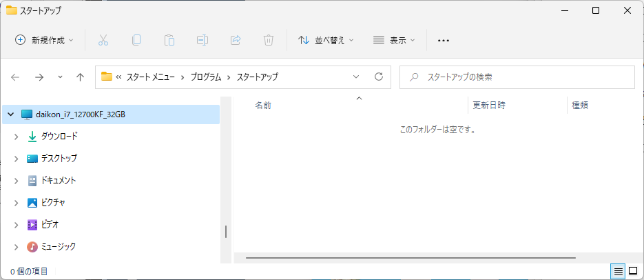This screenshot has width=644, height=280.
Task: Expand the デスクトップ tree node
Action: (17, 159)
